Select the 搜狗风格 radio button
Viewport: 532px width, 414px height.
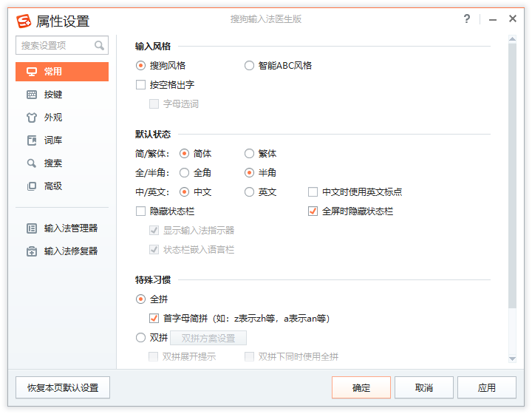coord(140,66)
